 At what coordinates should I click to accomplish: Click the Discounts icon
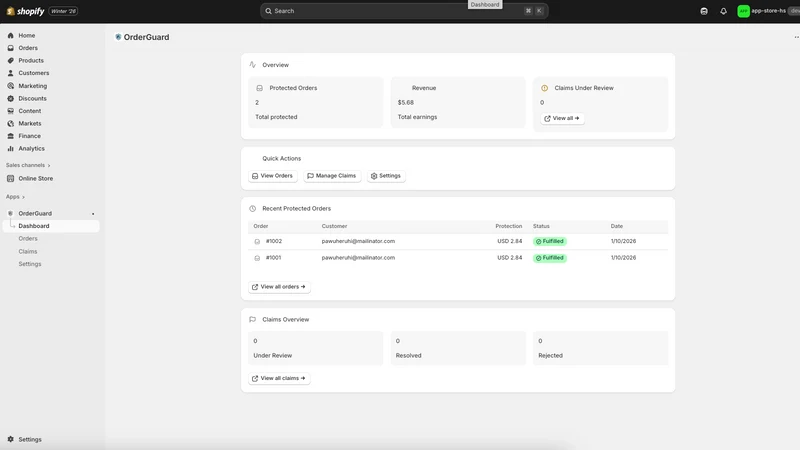[11, 98]
